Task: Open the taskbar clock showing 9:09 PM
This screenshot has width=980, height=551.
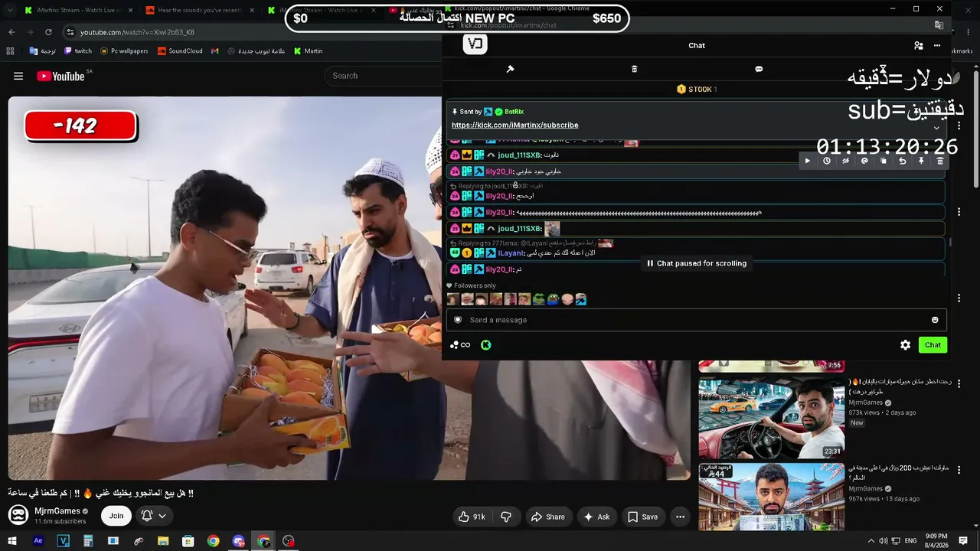Action: [x=937, y=541]
